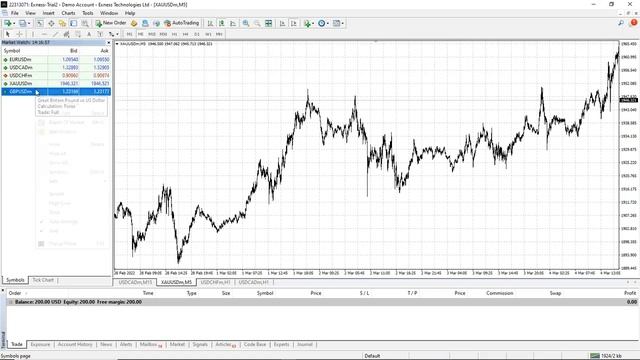640x360 pixels.
Task: Open the Journal terminal tab
Action: (304, 344)
